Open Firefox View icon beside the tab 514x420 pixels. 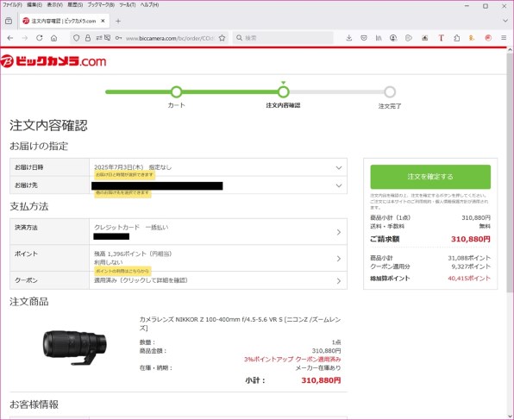point(9,21)
